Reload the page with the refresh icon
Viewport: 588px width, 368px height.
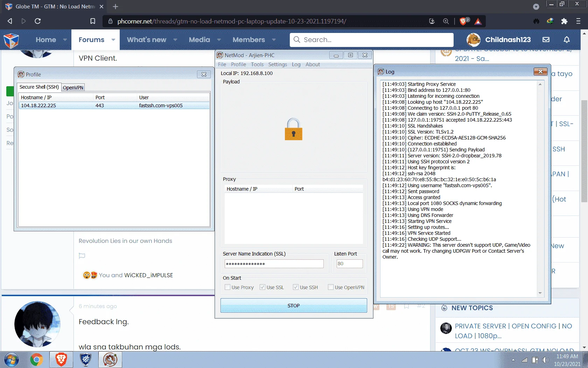coord(38,21)
